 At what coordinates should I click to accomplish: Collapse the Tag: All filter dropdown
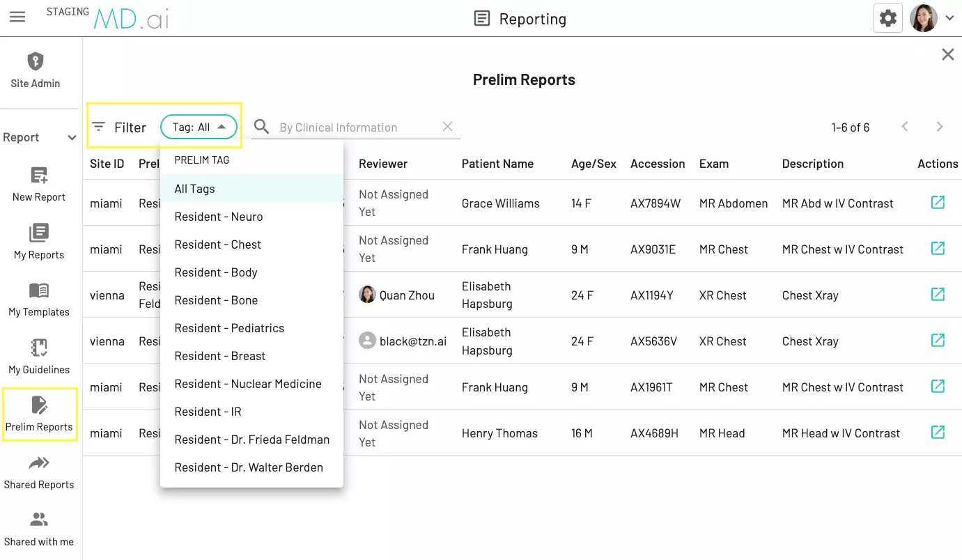(199, 127)
